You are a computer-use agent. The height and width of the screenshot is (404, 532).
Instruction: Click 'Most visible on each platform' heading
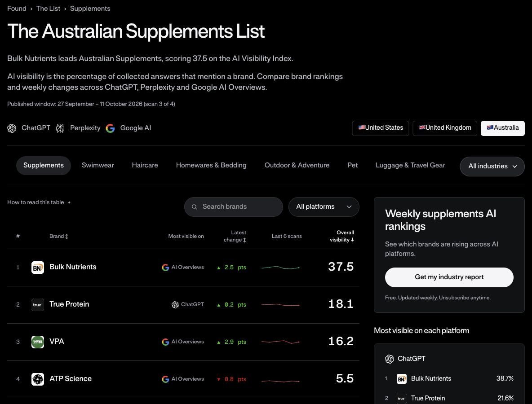click(421, 331)
